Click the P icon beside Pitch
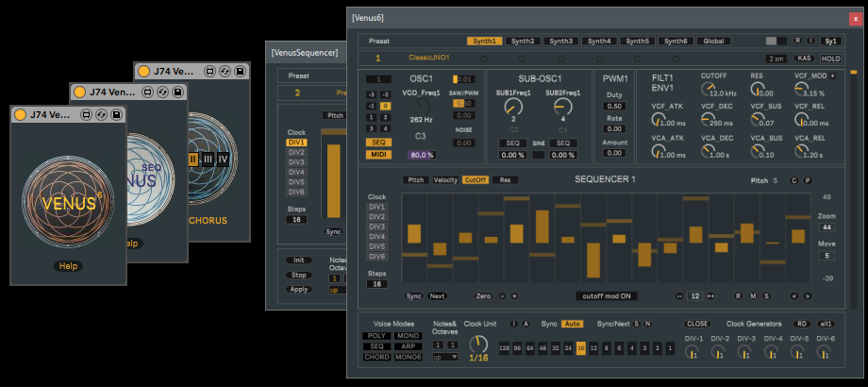Image resolution: width=868 pixels, height=387 pixels. 807,180
